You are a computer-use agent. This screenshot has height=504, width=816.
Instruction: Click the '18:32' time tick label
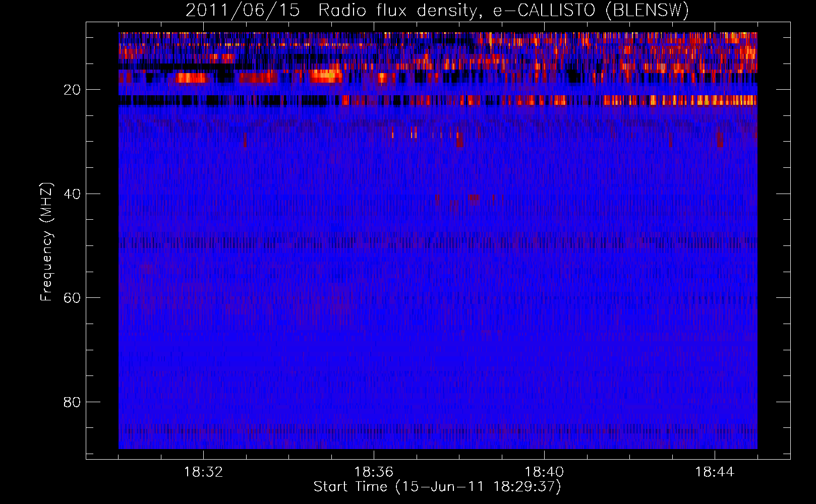[203, 472]
